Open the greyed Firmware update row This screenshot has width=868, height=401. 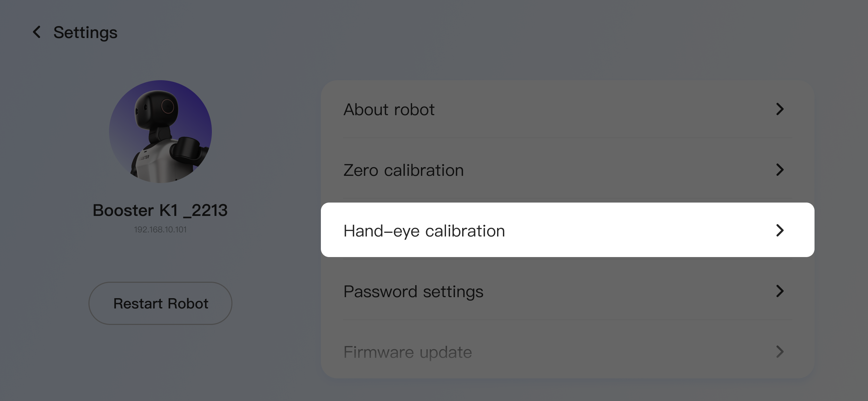point(567,352)
